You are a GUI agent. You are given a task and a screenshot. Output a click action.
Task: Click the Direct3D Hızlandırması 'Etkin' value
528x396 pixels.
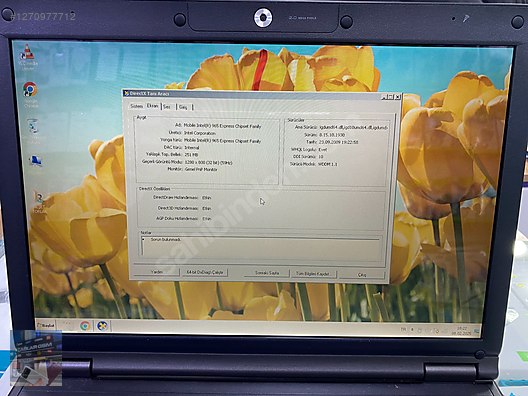coord(206,208)
